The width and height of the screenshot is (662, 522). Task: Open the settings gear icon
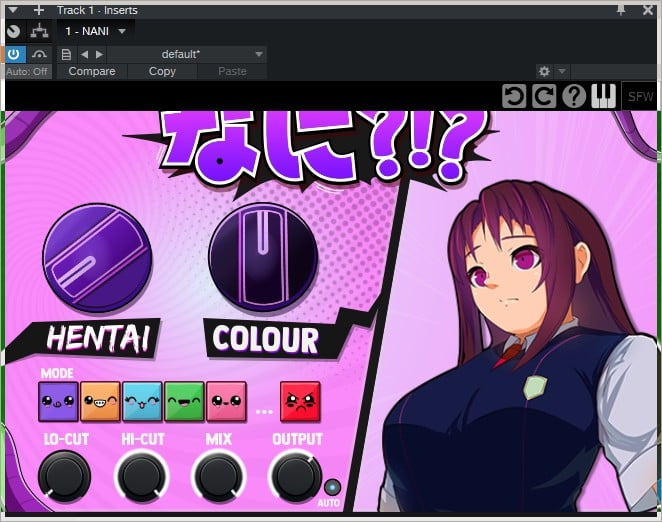click(x=544, y=71)
